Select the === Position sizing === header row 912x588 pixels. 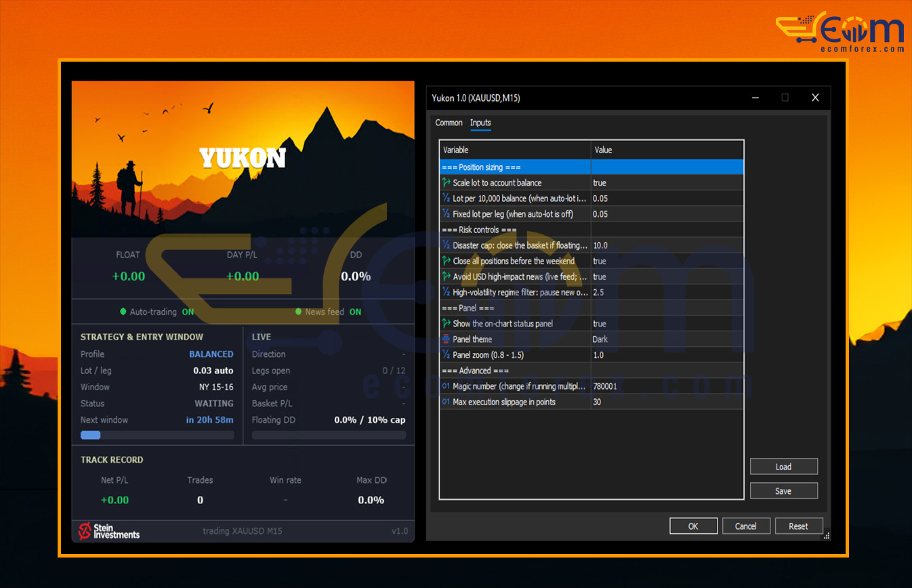click(x=592, y=167)
